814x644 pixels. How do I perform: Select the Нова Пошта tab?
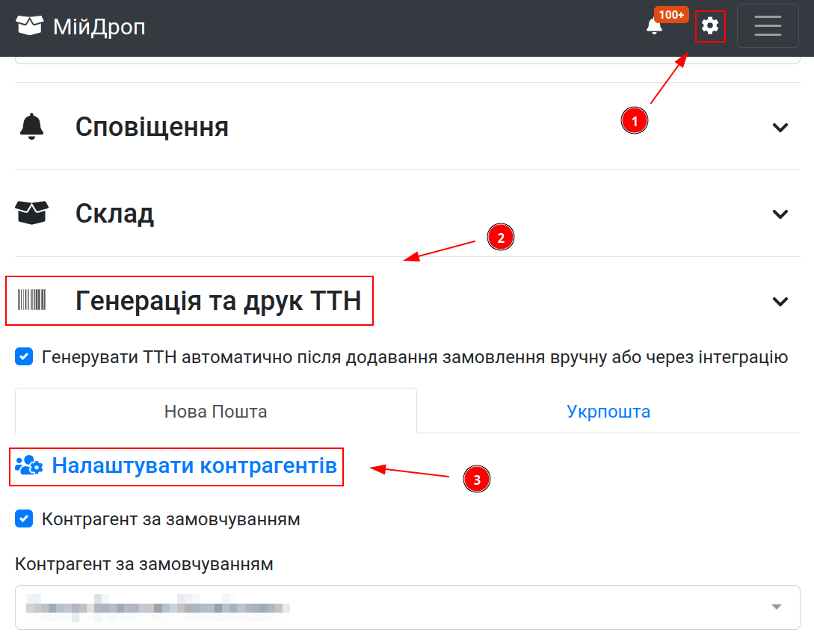pyautogui.click(x=216, y=411)
